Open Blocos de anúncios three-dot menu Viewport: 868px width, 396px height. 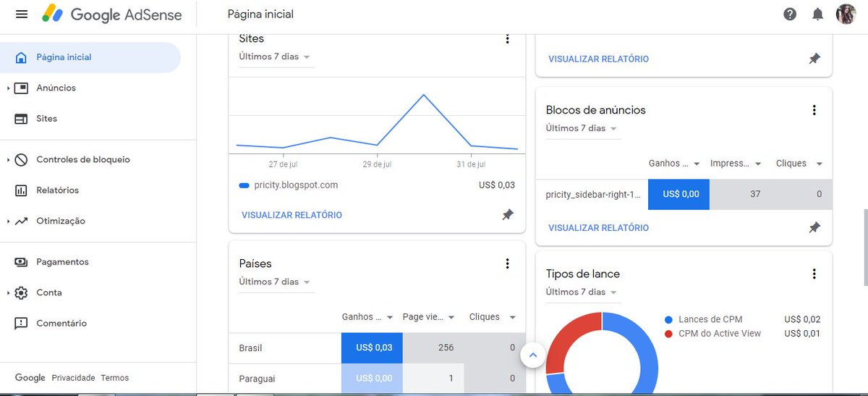[814, 110]
